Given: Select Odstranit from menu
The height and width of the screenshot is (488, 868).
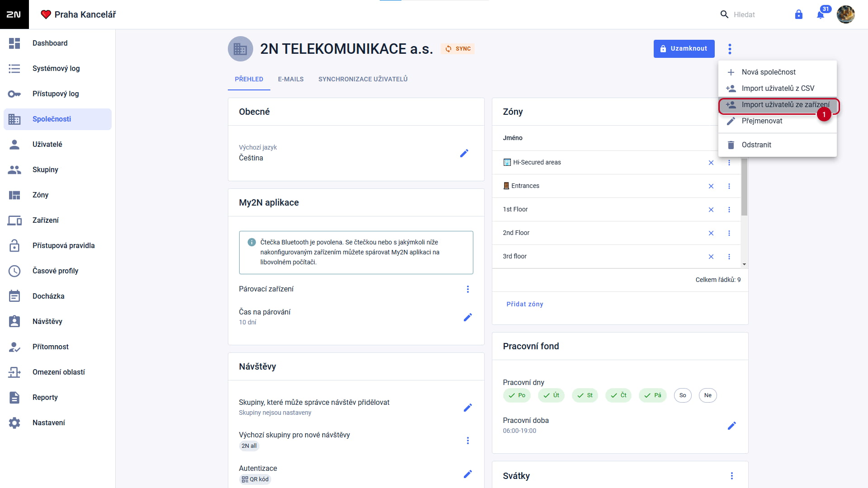Looking at the screenshot, I should [x=777, y=145].
